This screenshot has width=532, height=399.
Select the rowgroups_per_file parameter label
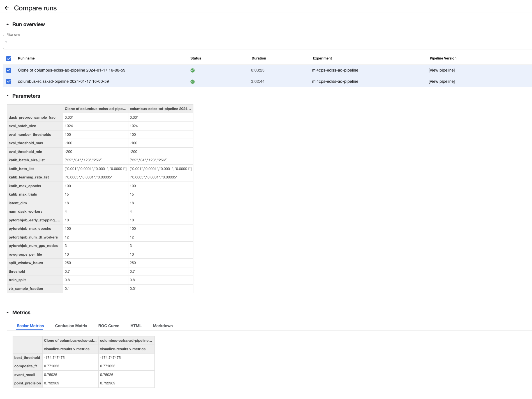coord(25,254)
